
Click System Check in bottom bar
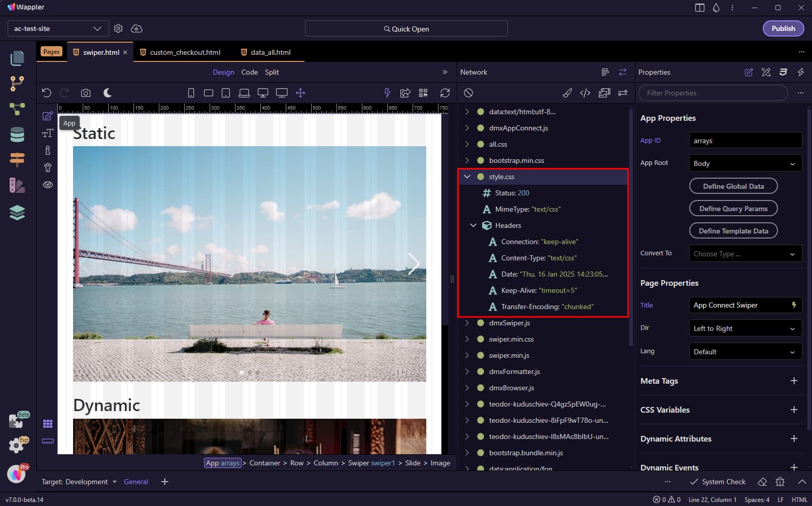point(718,482)
